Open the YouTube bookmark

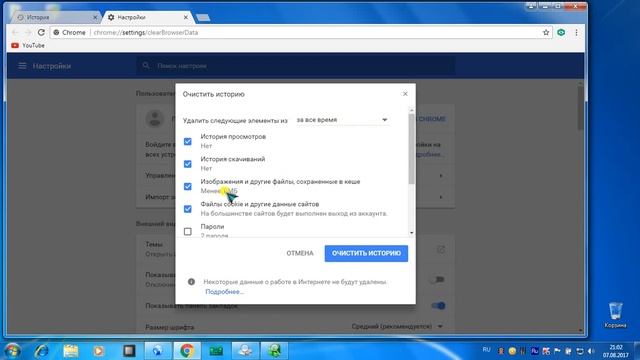[x=28, y=45]
